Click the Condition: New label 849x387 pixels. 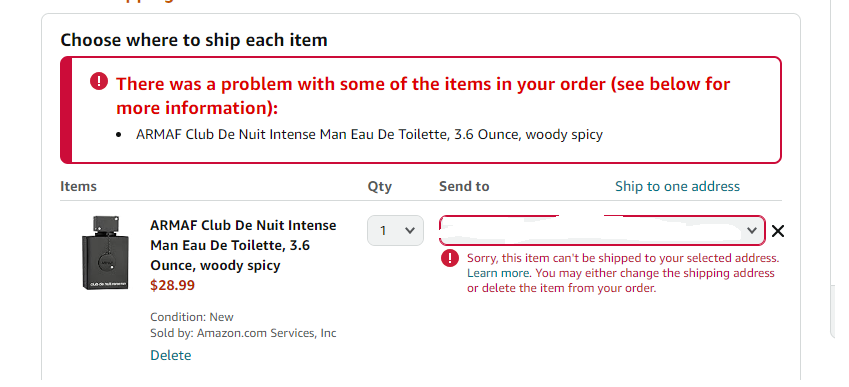pos(192,317)
